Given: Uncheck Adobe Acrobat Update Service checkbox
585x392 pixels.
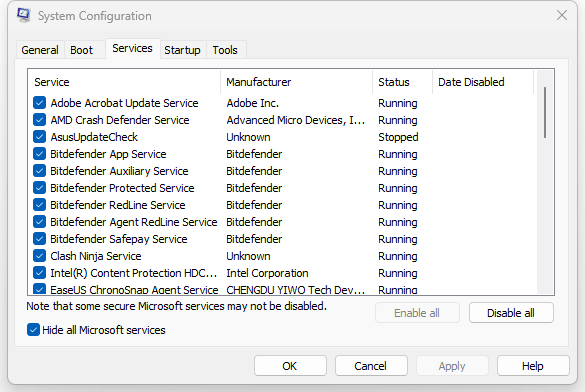Looking at the screenshot, I should (40, 103).
